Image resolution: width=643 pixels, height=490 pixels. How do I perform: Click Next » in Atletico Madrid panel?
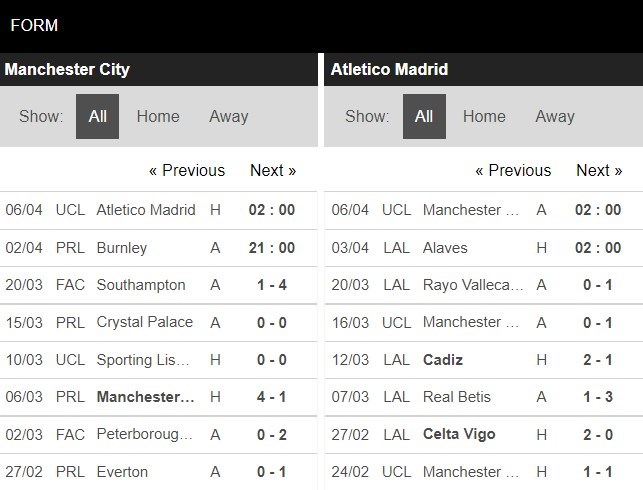(x=599, y=170)
